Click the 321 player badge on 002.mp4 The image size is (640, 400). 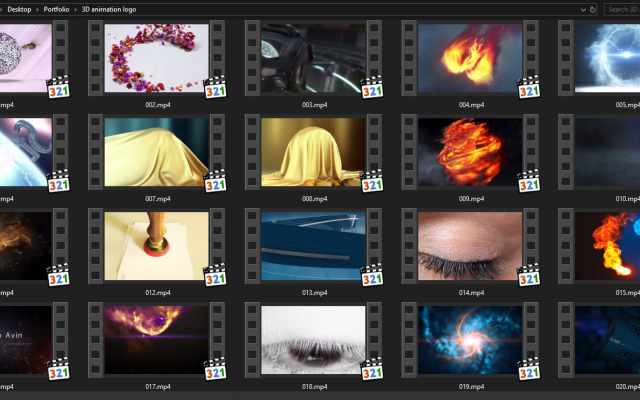point(215,87)
